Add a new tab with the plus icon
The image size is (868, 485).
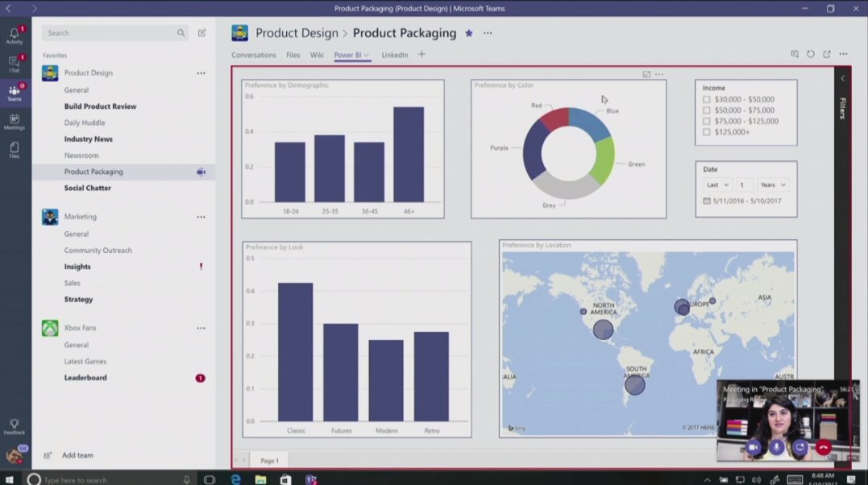(x=422, y=54)
